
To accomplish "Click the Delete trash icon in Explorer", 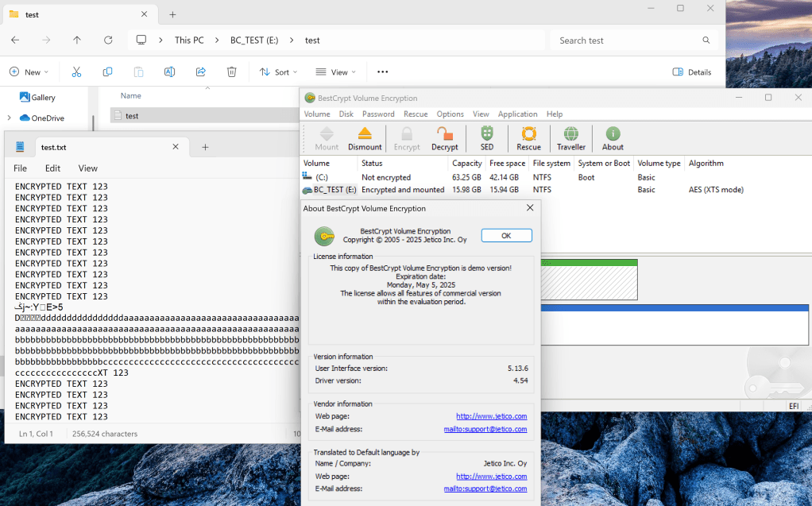I will (231, 71).
